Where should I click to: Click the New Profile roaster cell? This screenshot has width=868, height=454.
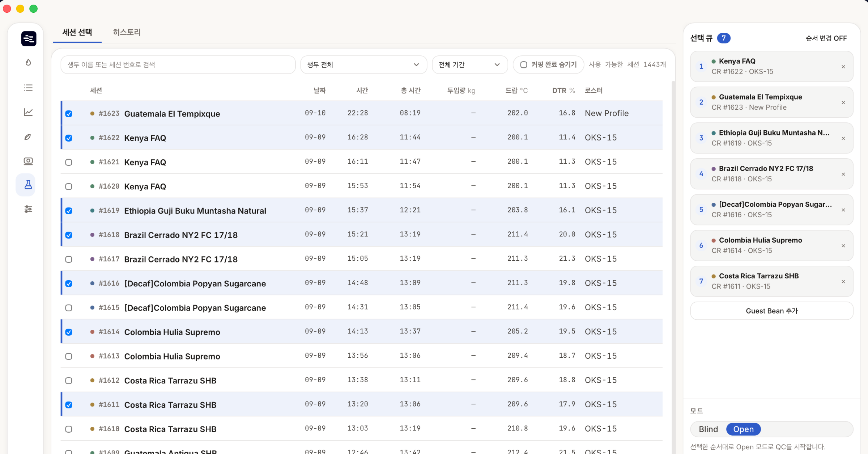(607, 113)
